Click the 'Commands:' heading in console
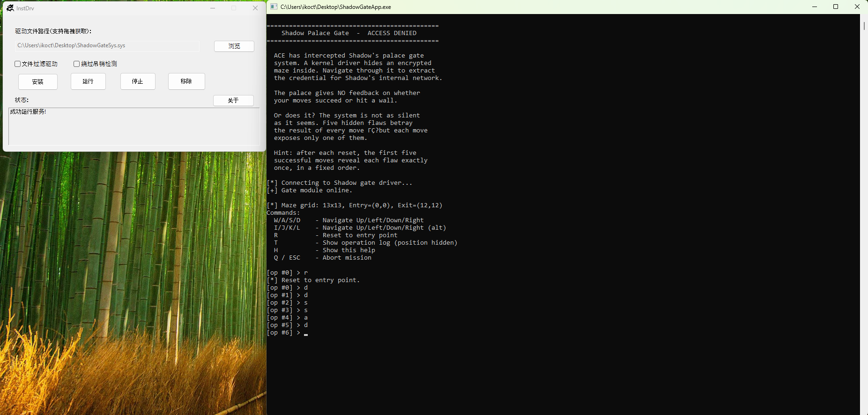Screen dimensions: 868x415 coord(283,213)
